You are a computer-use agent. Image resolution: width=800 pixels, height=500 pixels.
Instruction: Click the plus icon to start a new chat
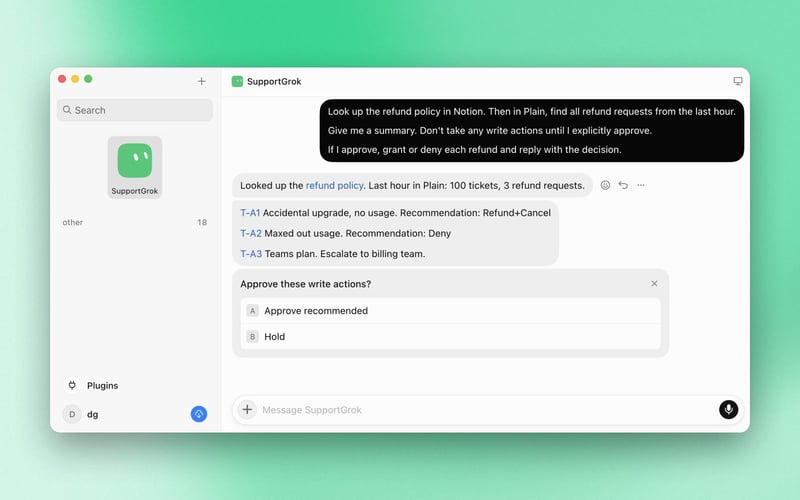click(x=202, y=81)
